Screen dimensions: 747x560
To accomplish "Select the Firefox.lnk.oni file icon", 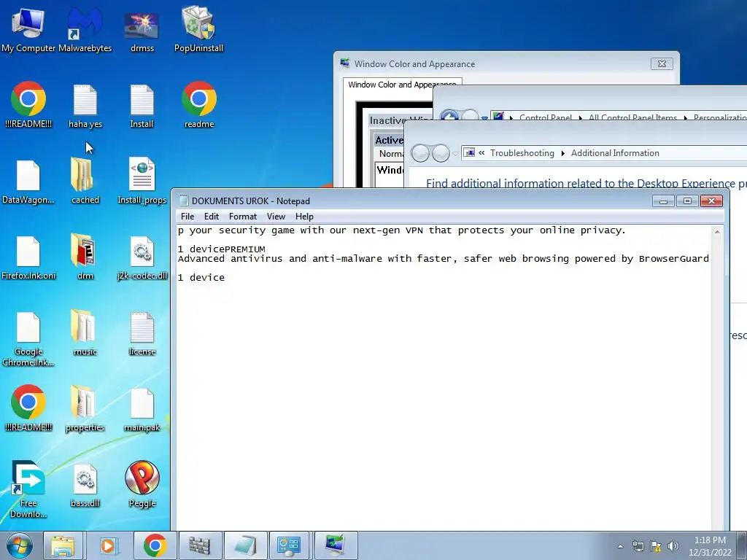I will coord(28,257).
